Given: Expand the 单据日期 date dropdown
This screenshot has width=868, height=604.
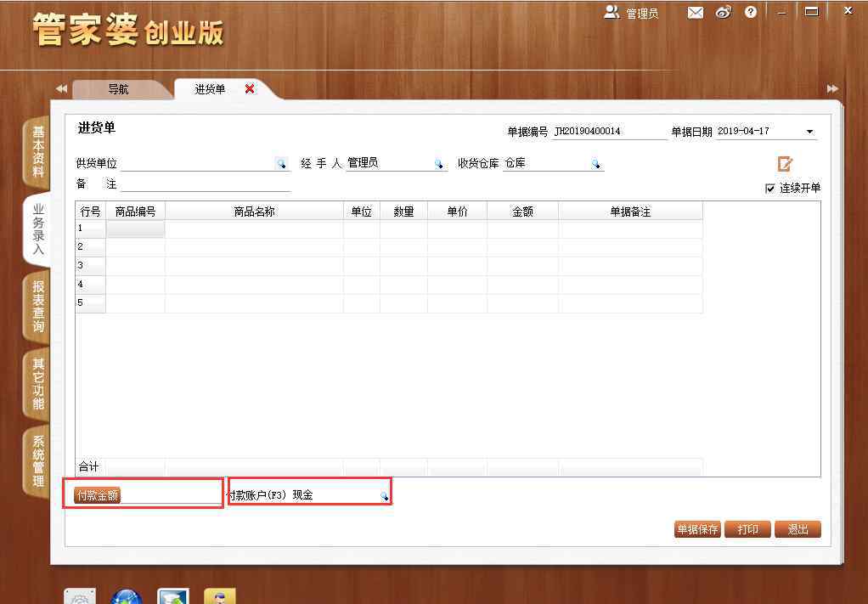Looking at the screenshot, I should (810, 132).
